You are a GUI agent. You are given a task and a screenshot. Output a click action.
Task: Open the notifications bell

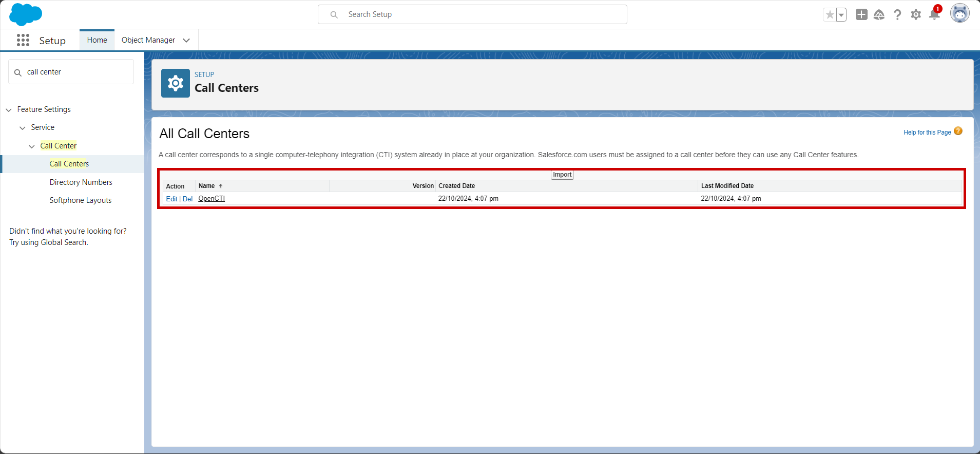coord(934,14)
